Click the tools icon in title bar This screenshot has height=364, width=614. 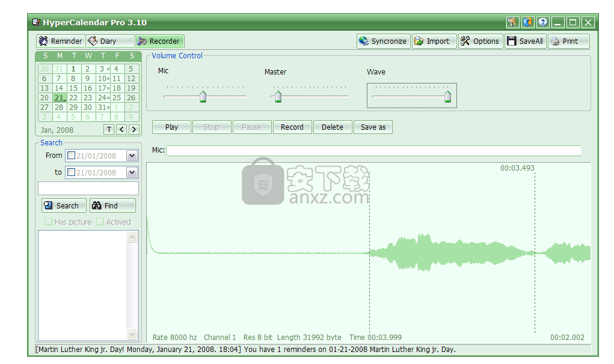[512, 22]
